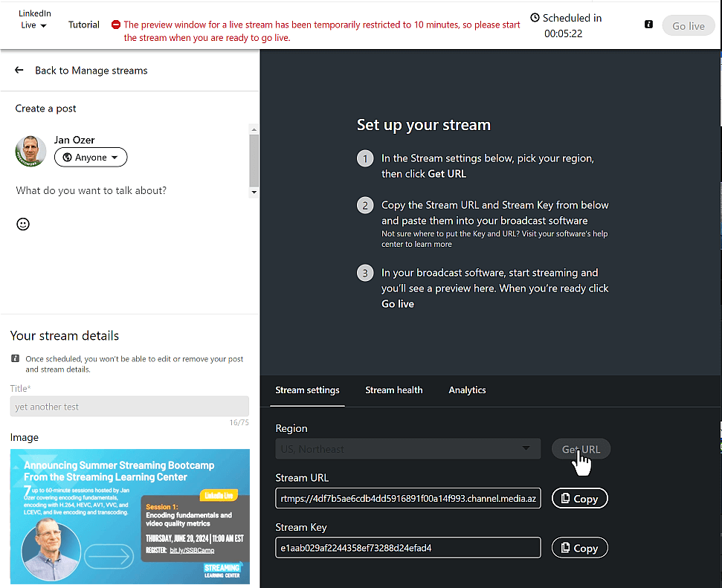Click the Stream URL field
The image size is (722, 588).
click(x=408, y=499)
